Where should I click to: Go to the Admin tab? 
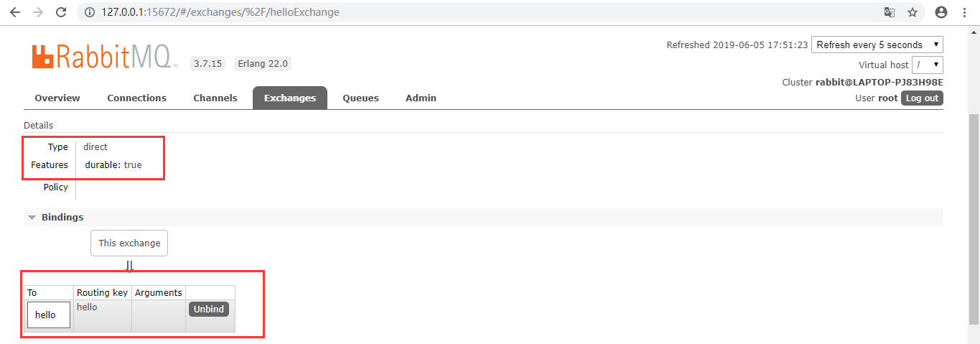421,98
